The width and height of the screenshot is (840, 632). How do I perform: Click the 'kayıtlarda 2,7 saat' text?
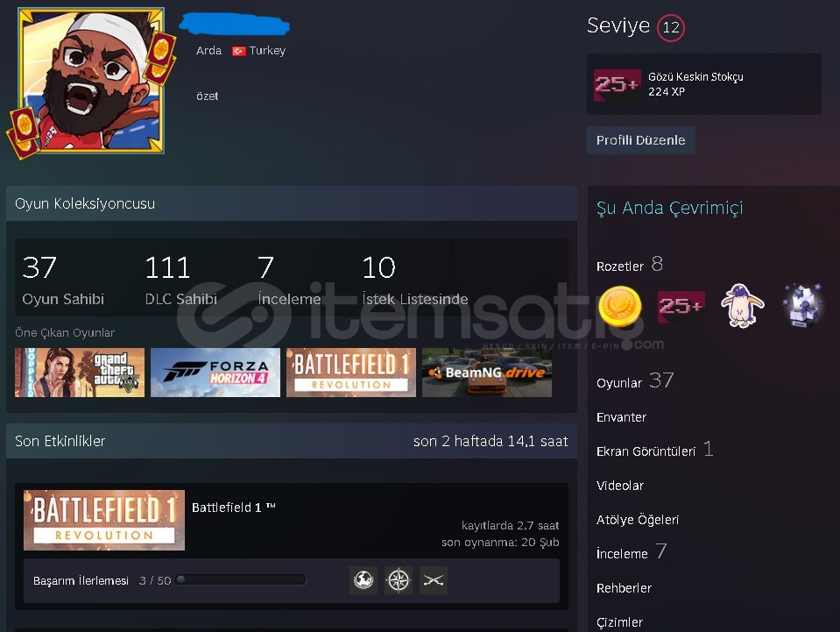(x=510, y=525)
